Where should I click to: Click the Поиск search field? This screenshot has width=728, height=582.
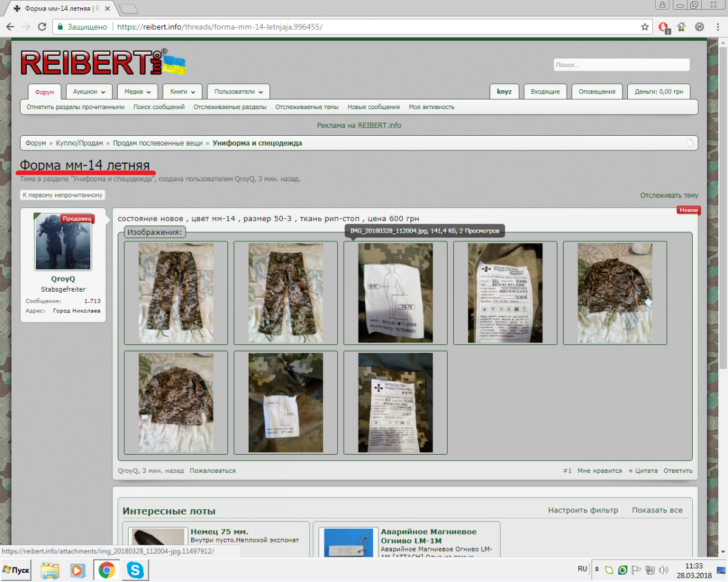622,65
